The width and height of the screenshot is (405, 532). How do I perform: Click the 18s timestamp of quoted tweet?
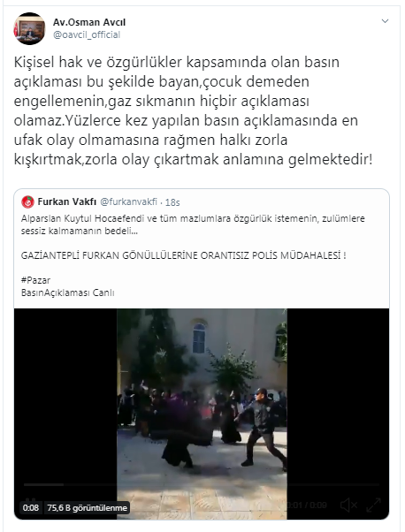click(172, 202)
